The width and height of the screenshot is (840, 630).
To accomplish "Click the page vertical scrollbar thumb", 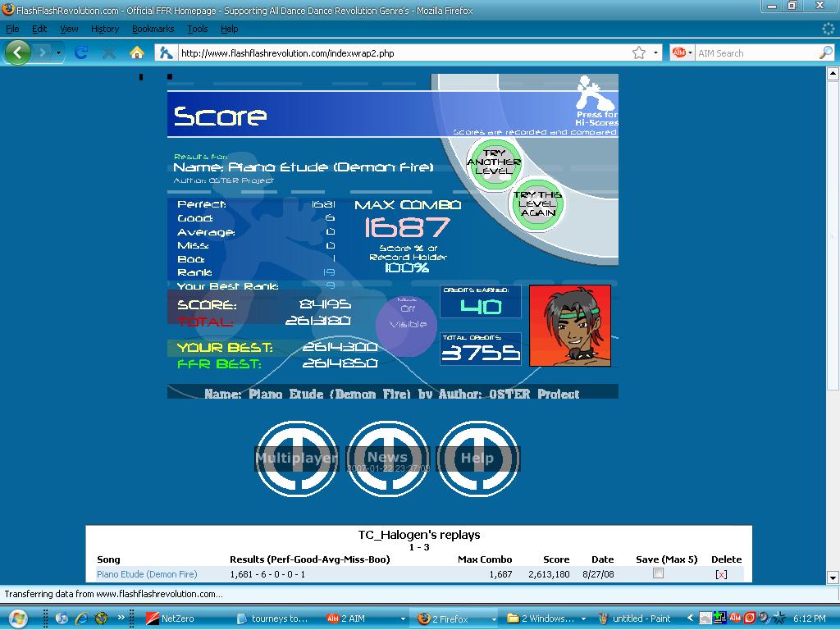I will click(x=833, y=235).
